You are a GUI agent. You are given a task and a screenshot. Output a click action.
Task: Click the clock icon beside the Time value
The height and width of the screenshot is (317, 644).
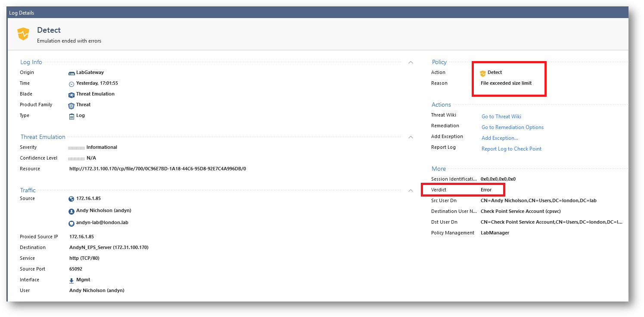pos(72,84)
